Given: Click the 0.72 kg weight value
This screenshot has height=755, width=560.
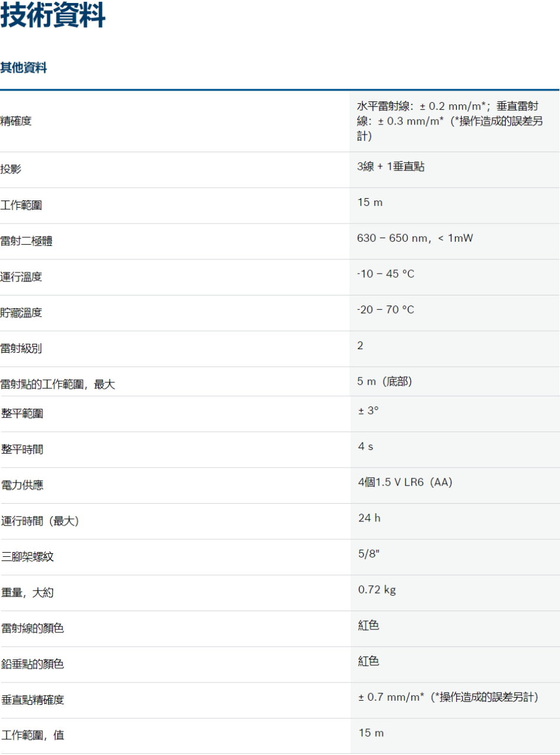Looking at the screenshot, I should tap(377, 590).
